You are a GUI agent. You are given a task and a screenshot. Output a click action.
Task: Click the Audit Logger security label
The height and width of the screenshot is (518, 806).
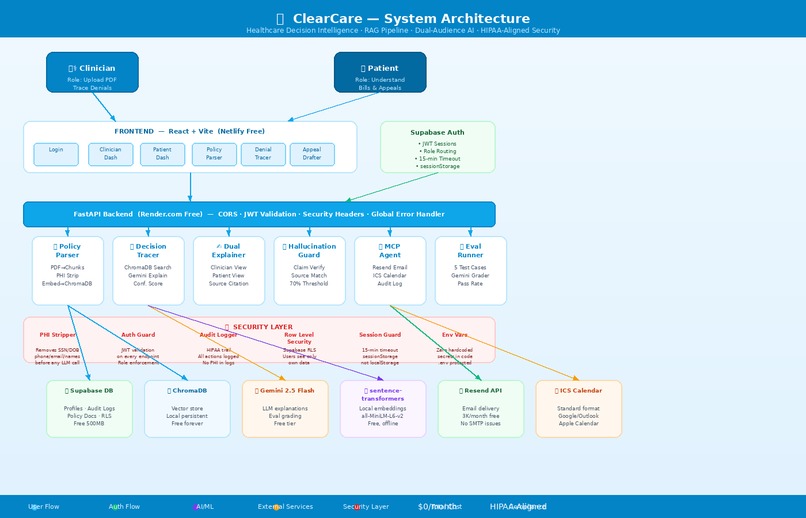click(218, 335)
